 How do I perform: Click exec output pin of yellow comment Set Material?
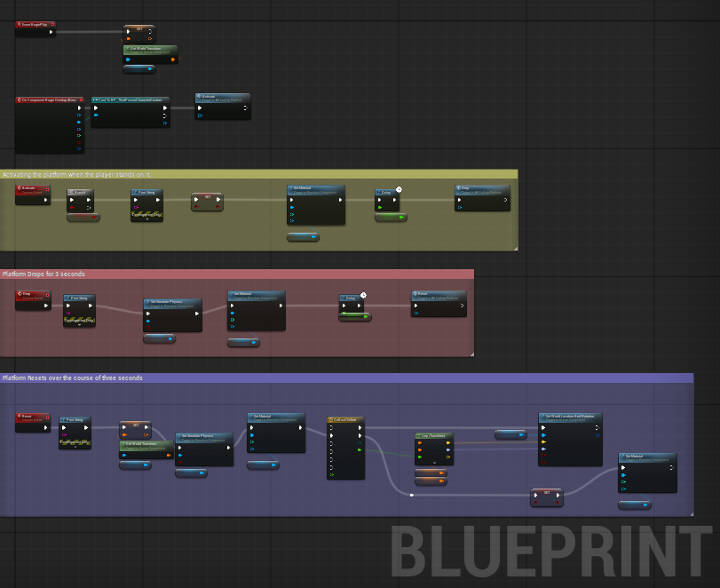pos(340,200)
